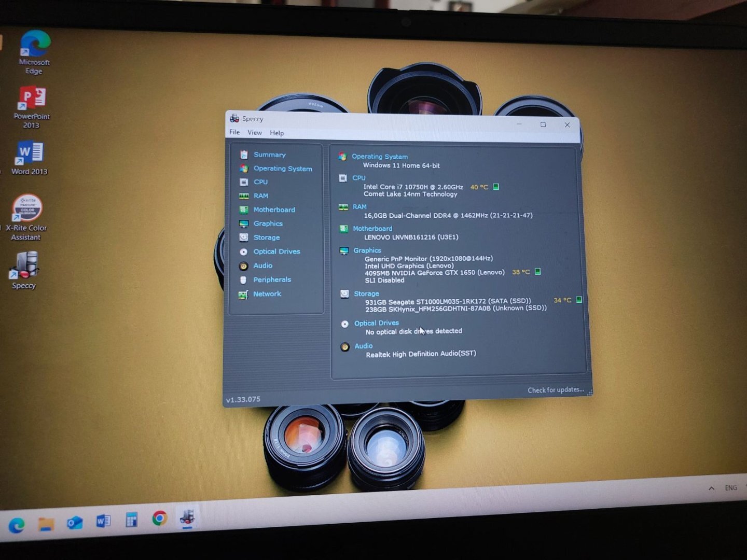Click the monitor icon beside Graphics heading in summary
The image size is (747, 560).
point(343,251)
